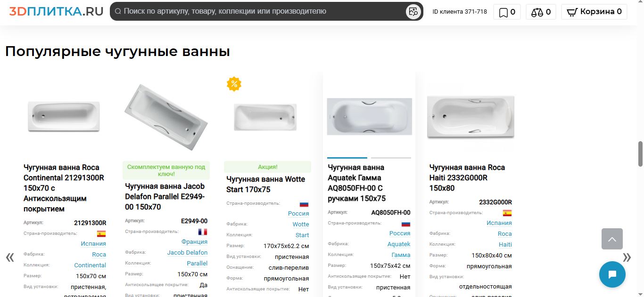Click the scroll-to-top arrow button
The image size is (644, 297).
tap(612, 239)
